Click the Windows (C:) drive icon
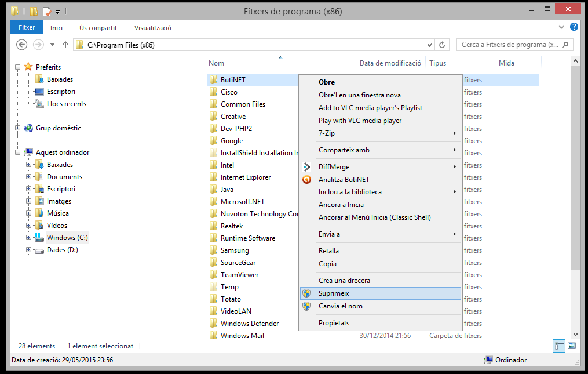The height and width of the screenshot is (374, 588). [x=39, y=237]
